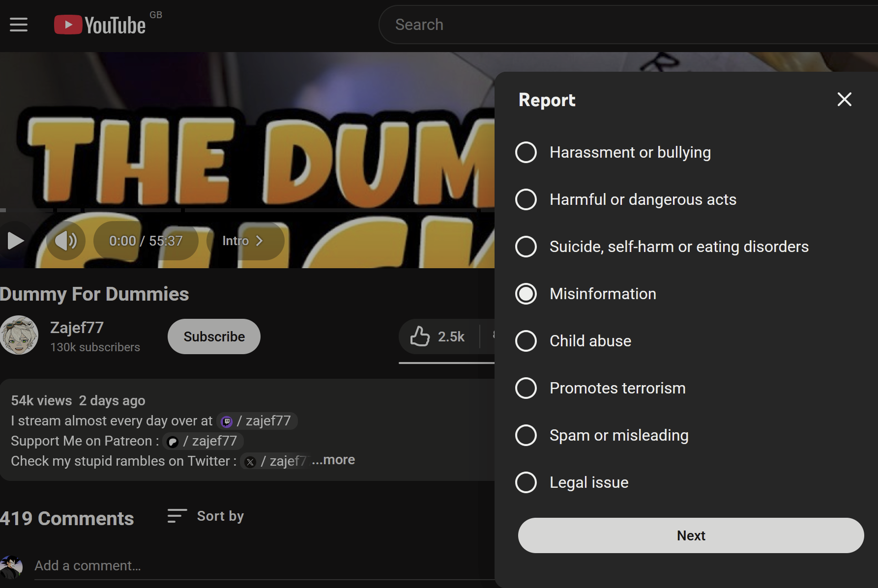Viewport: 878px width, 588px height.
Task: Go to YouTube home via logo
Action: 100,25
